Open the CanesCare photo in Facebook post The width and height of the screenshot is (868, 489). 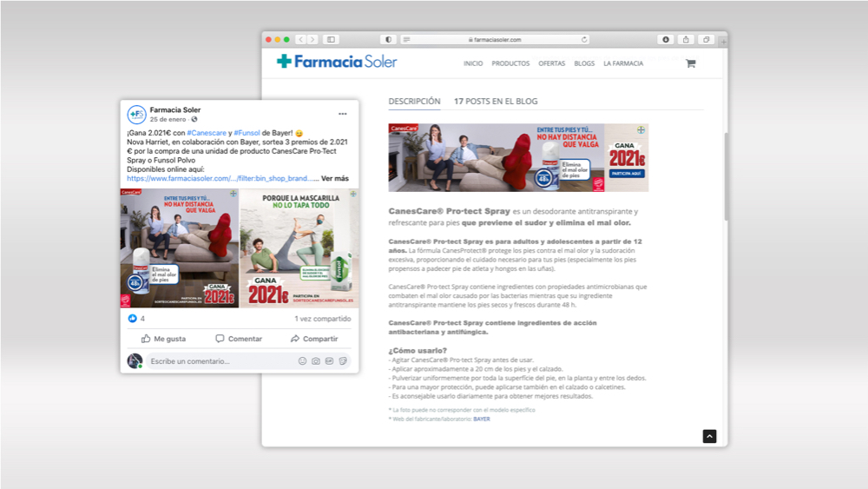coord(180,248)
